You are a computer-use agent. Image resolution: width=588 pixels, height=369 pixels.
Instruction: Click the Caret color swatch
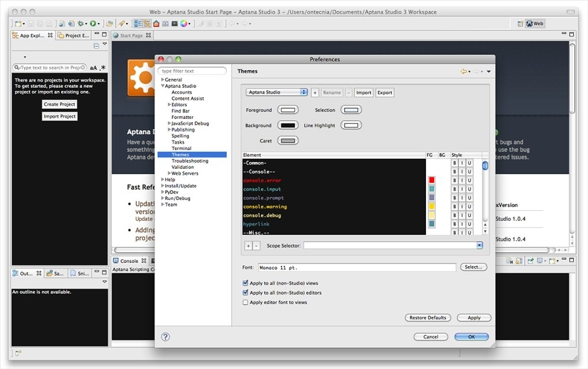point(288,140)
